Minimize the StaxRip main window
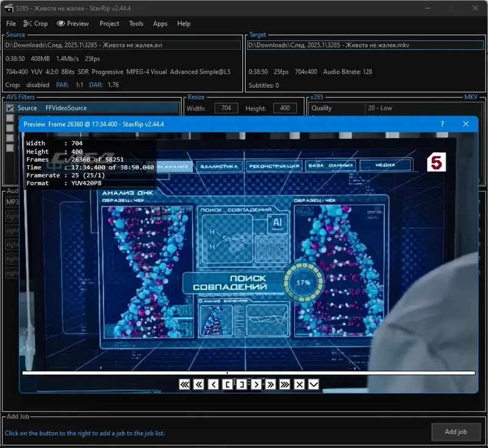488x448 pixels. tap(428, 8)
